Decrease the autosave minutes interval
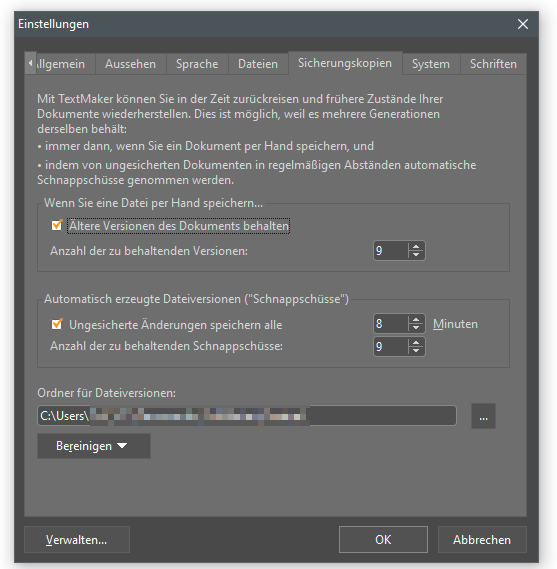The width and height of the screenshot is (557, 569). 416,328
